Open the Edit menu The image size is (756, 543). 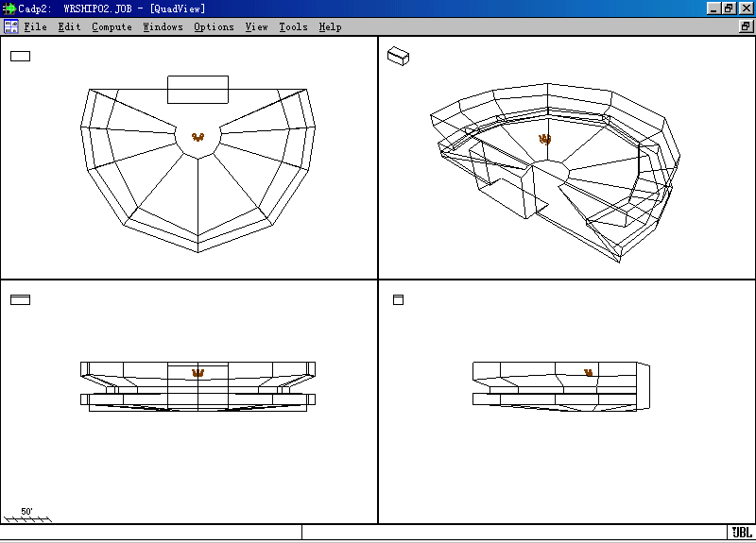pyautogui.click(x=69, y=27)
